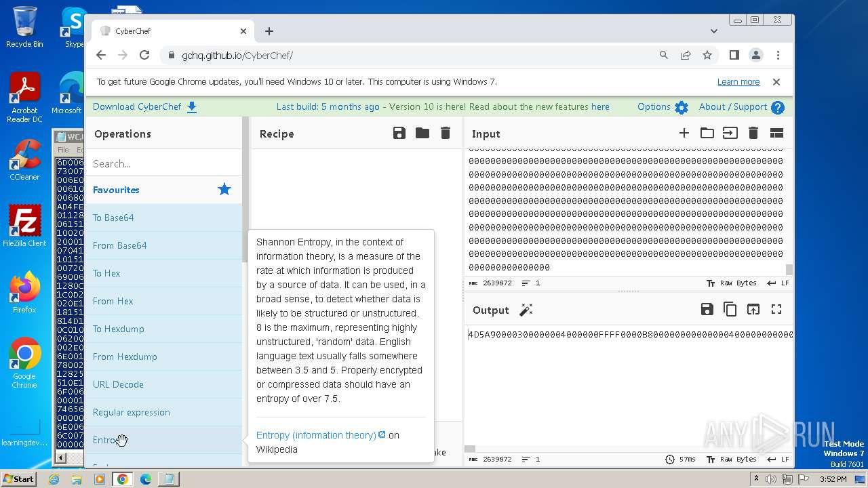The height and width of the screenshot is (488, 868).
Task: Open the output LF end-of-line selector
Action: 778,459
